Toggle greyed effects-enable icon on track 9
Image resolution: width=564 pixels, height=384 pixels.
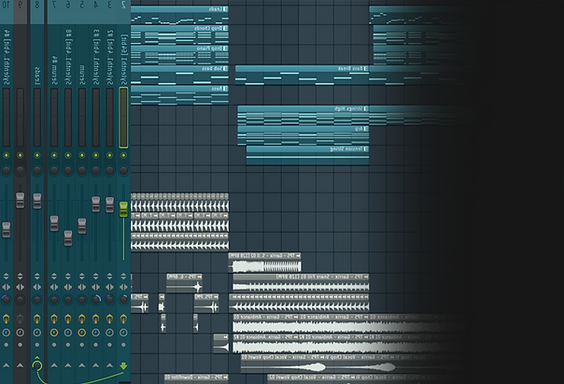pos(20,318)
